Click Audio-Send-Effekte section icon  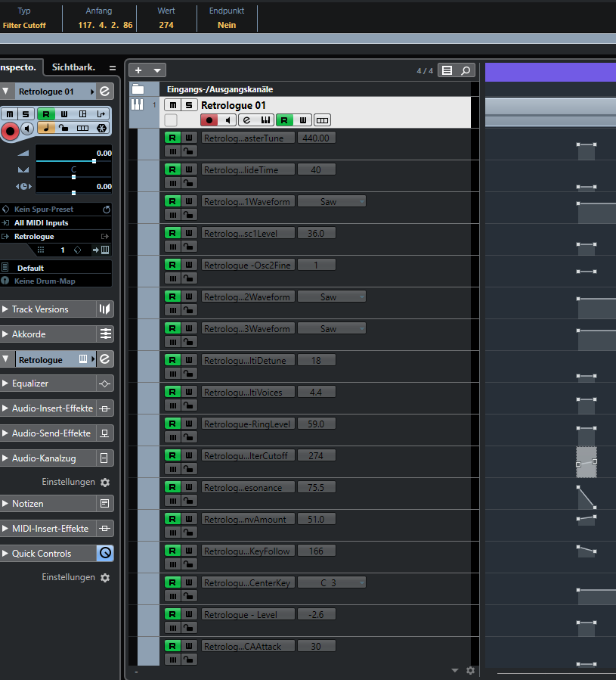click(105, 433)
